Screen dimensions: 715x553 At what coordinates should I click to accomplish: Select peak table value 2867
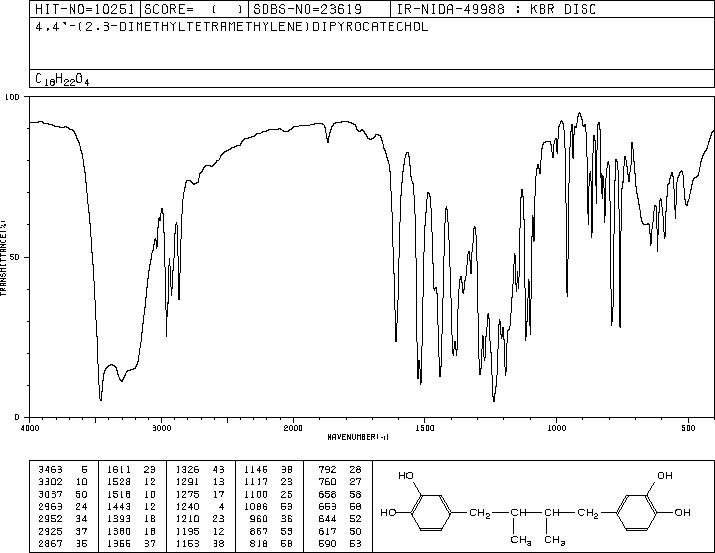pyautogui.click(x=50, y=543)
